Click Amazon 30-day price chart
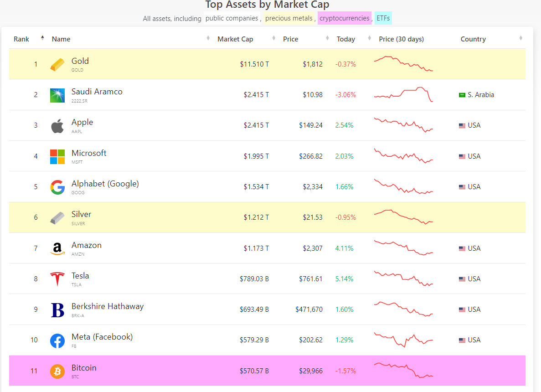This screenshot has height=392, width=541. (x=403, y=248)
